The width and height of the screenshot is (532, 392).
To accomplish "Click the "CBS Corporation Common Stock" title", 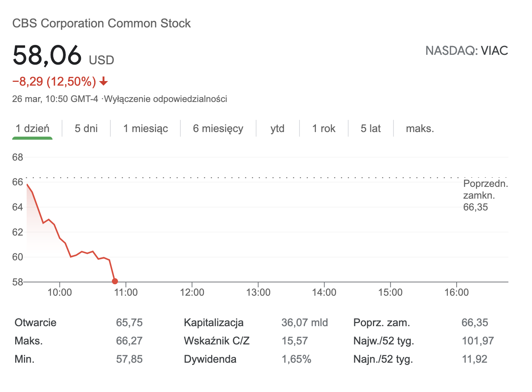I will pyautogui.click(x=102, y=23).
